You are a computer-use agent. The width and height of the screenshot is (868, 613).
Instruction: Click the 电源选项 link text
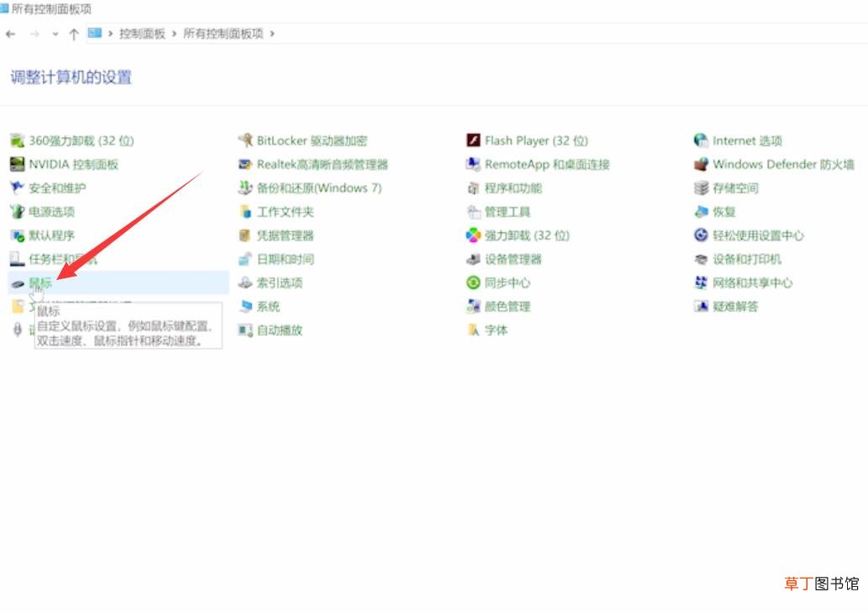(51, 212)
